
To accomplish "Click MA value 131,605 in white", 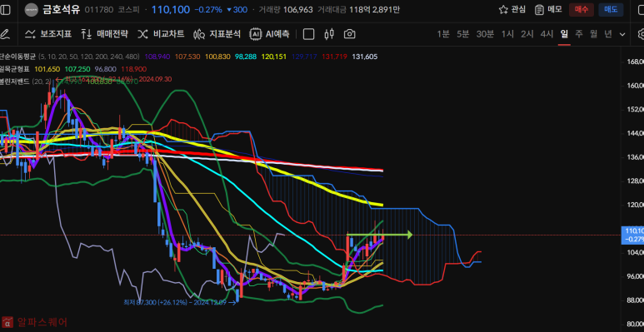I will pyautogui.click(x=365, y=57).
